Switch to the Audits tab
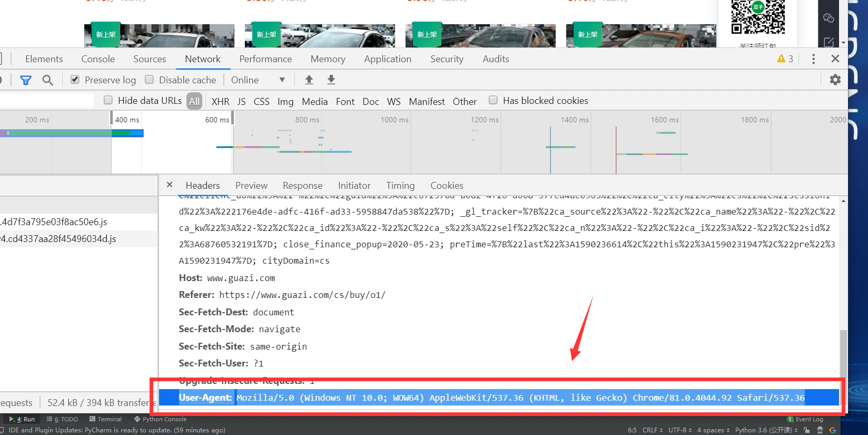The height and width of the screenshot is (435, 868). click(x=496, y=59)
